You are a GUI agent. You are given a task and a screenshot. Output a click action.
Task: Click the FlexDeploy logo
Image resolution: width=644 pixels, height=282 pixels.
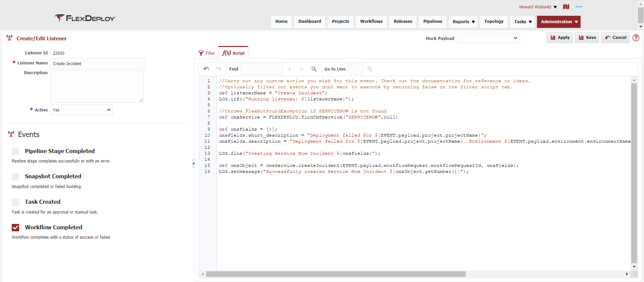(85, 18)
